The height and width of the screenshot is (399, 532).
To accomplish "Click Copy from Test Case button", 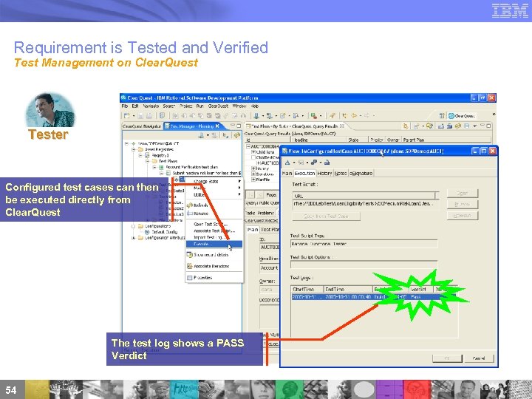I will (x=326, y=216).
